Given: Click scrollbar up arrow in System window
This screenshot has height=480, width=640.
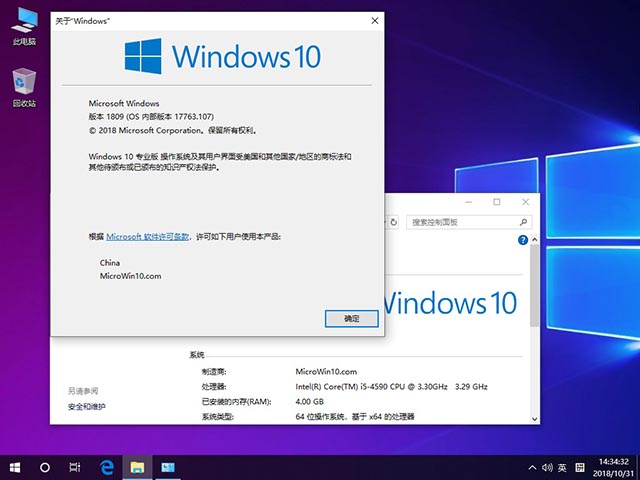Looking at the screenshot, I should (x=534, y=240).
